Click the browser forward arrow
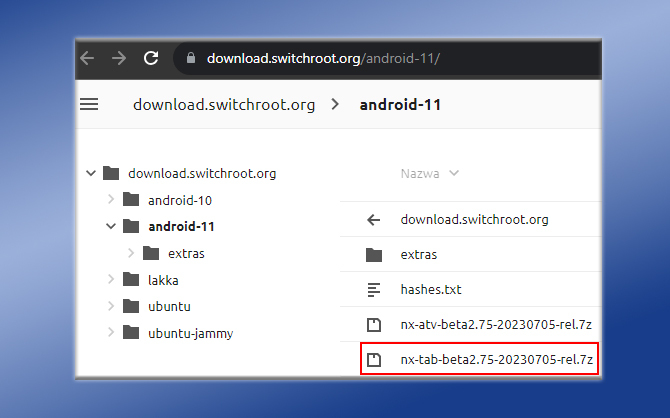The height and width of the screenshot is (418, 670). 119,58
